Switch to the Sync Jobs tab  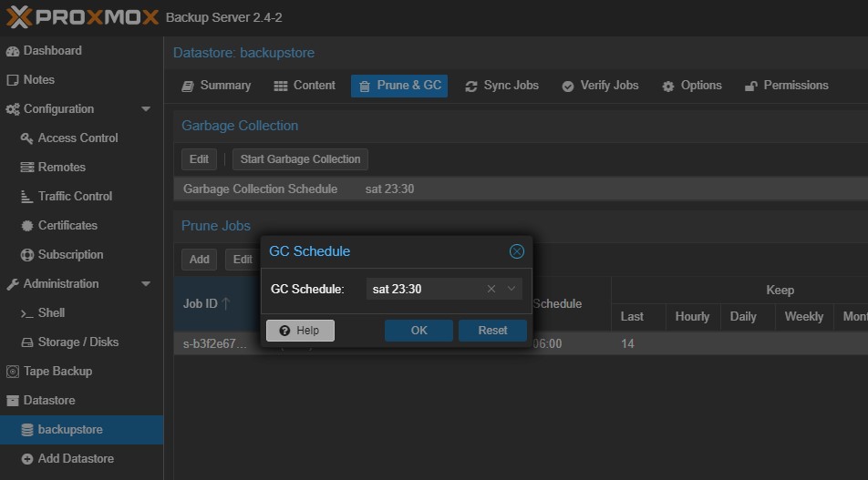click(x=501, y=86)
